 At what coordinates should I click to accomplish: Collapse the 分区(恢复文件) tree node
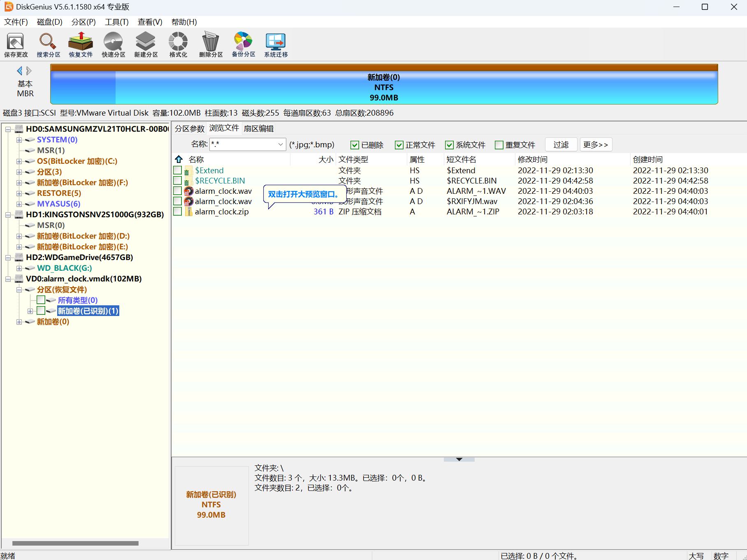(x=19, y=290)
